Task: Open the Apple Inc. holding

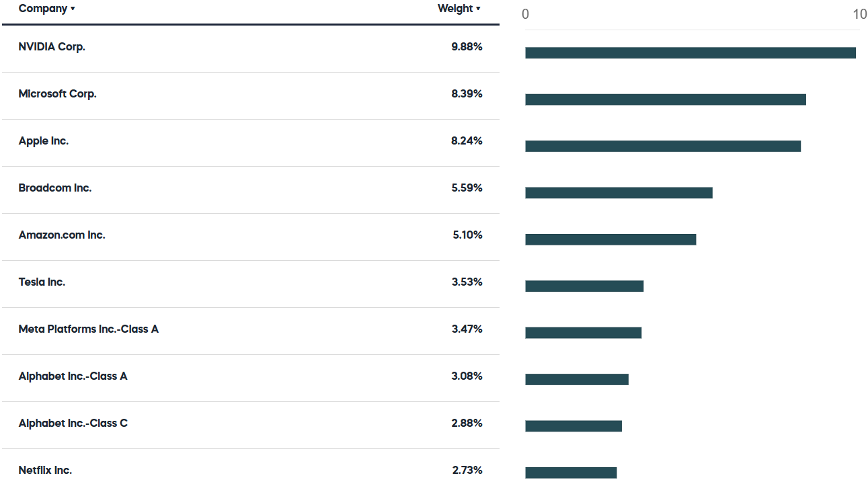Action: [44, 141]
